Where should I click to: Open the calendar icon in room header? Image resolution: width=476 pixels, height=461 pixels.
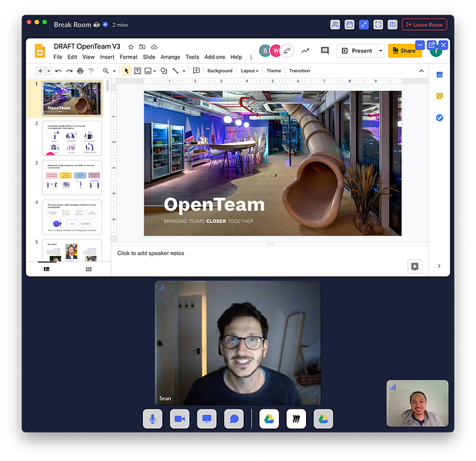[349, 25]
